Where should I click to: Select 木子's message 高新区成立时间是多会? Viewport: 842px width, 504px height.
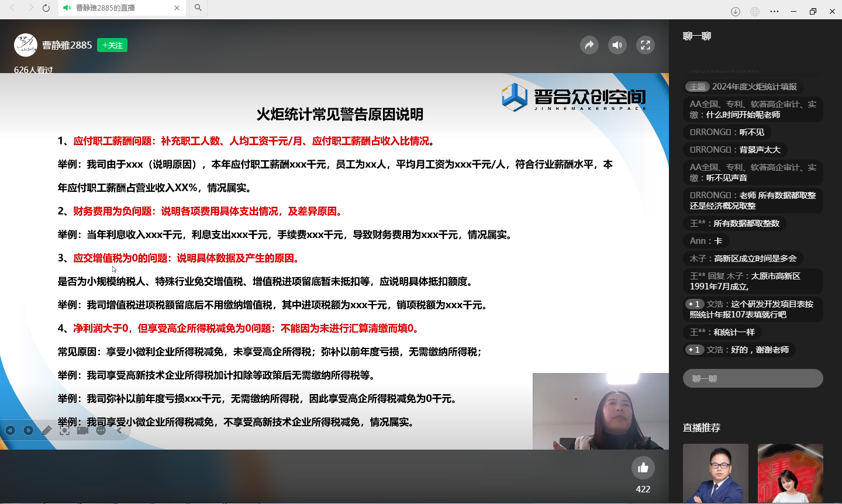tap(744, 258)
